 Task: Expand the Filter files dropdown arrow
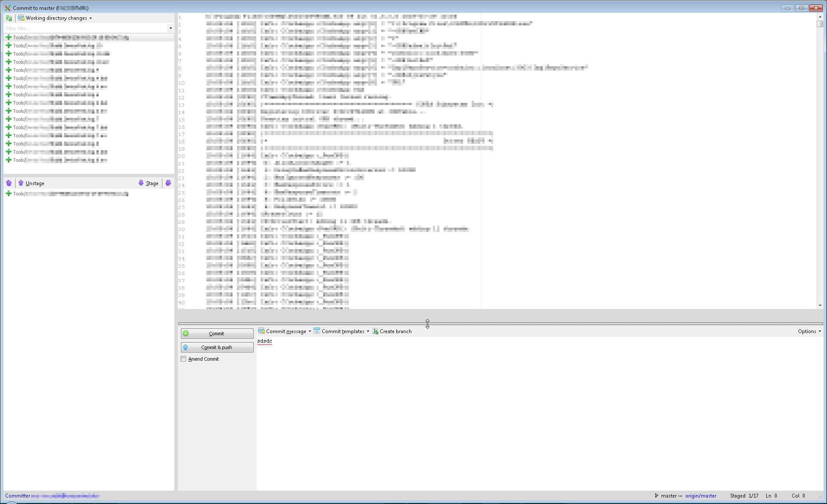tap(171, 28)
